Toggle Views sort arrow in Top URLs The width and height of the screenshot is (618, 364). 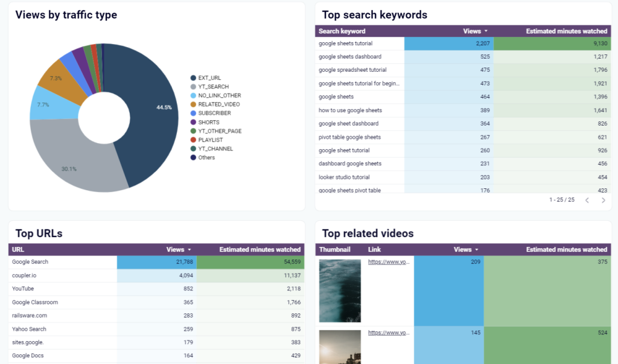(190, 249)
